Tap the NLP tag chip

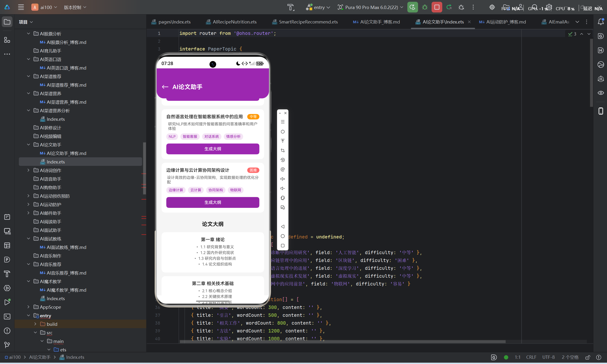(x=172, y=137)
